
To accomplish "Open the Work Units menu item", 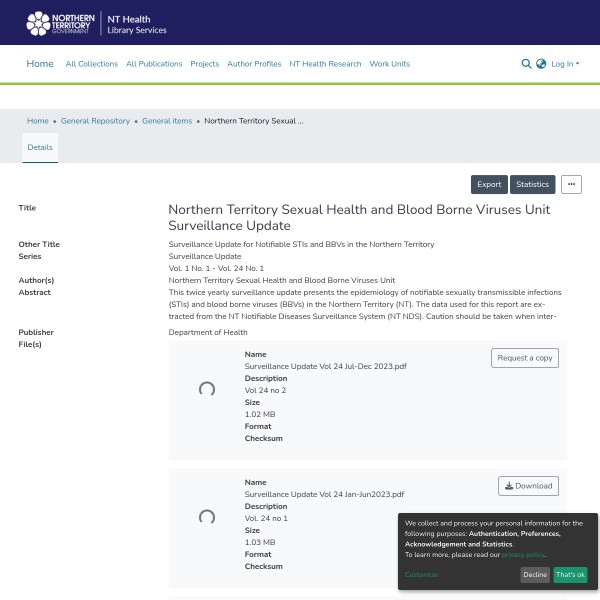I will pos(390,64).
